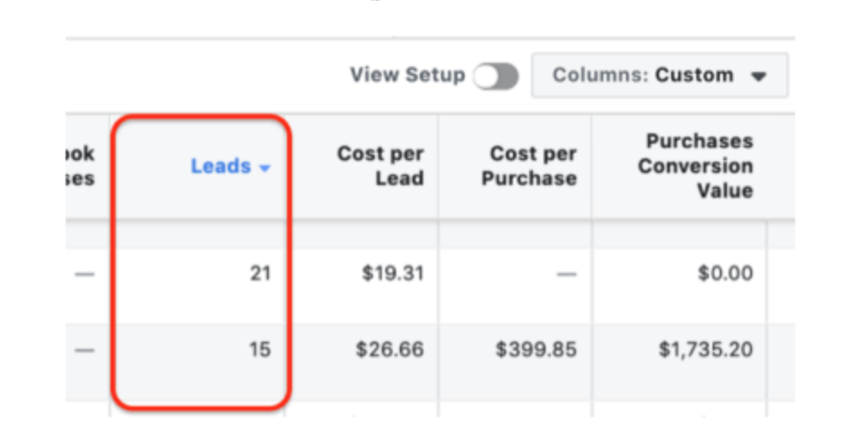This screenshot has width=868, height=446.
Task: Click the Columns dropdown caret arrow
Action: tap(758, 76)
